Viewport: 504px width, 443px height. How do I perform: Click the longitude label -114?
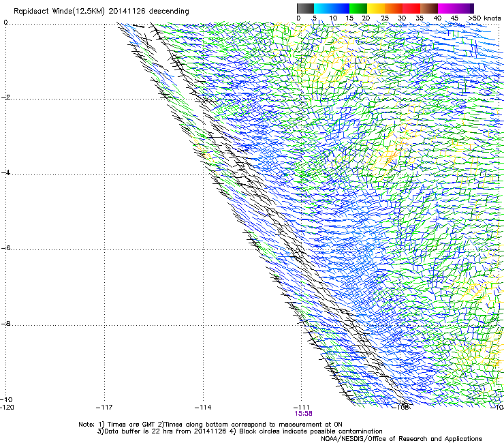coord(203,408)
